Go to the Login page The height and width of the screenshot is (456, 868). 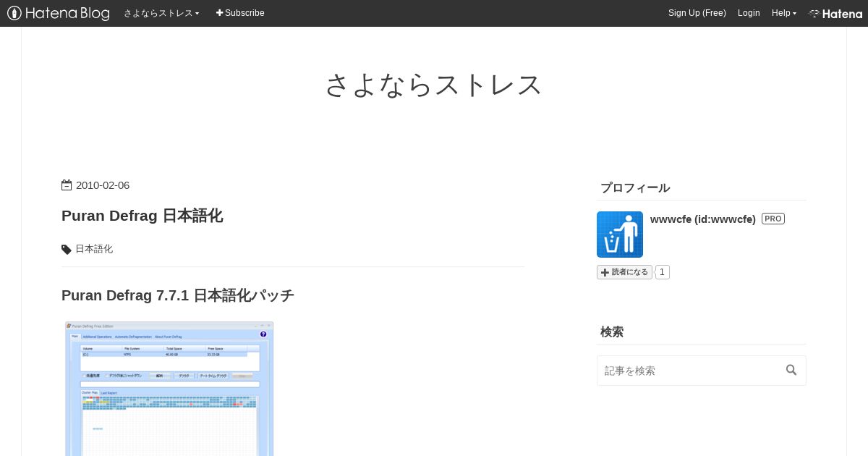(x=749, y=13)
